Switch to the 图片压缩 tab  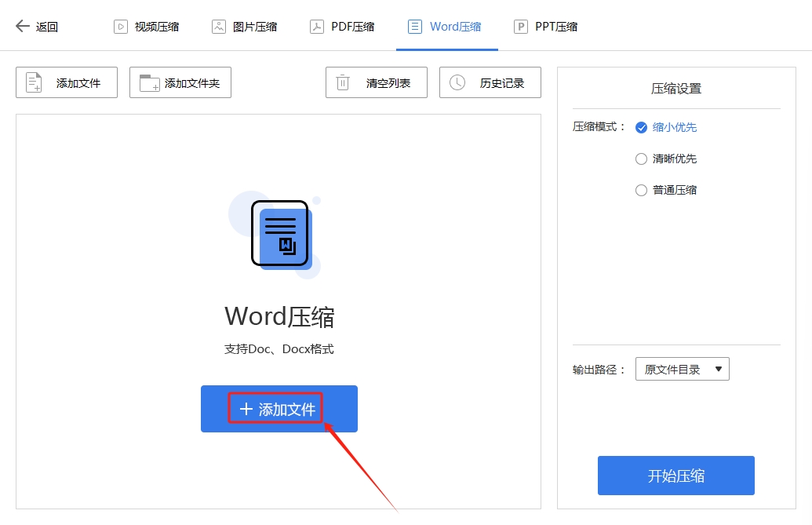point(245,27)
